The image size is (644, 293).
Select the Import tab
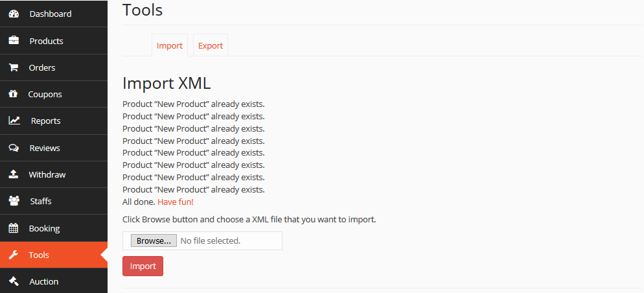tap(170, 45)
